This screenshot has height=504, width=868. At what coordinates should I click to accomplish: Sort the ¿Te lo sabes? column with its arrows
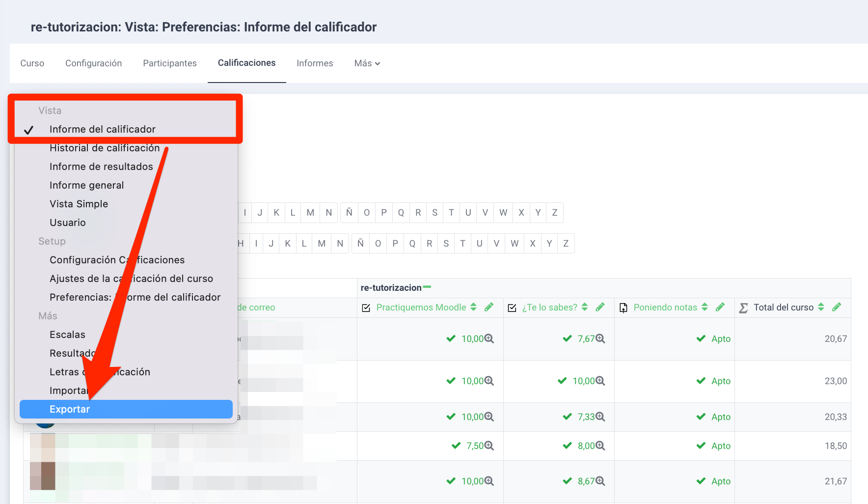coord(585,307)
